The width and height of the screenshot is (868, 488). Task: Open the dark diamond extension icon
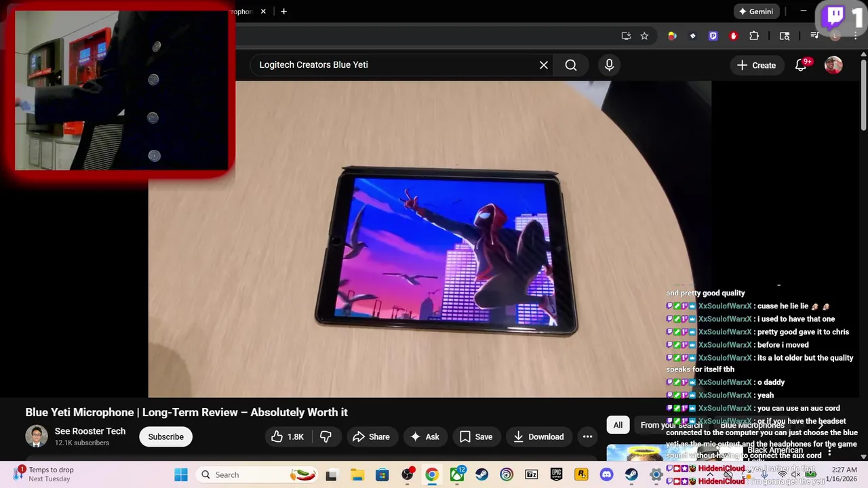coord(692,36)
